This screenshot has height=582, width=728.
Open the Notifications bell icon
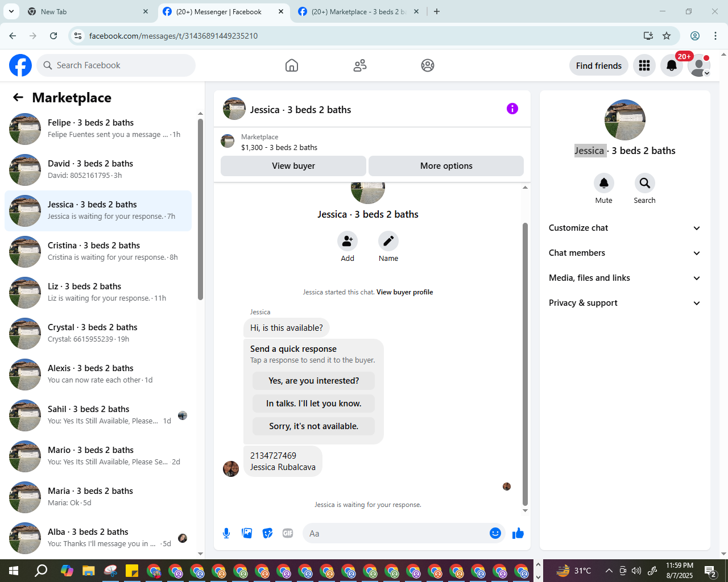click(x=672, y=65)
